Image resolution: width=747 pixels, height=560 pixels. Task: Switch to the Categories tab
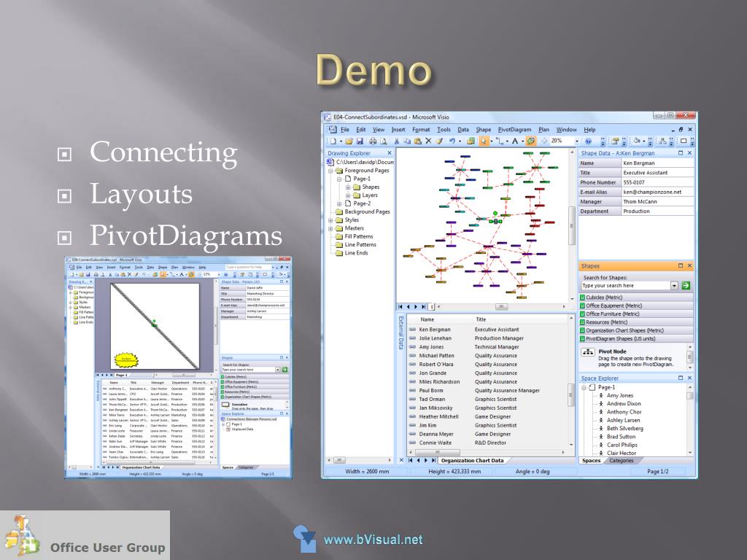click(622, 461)
